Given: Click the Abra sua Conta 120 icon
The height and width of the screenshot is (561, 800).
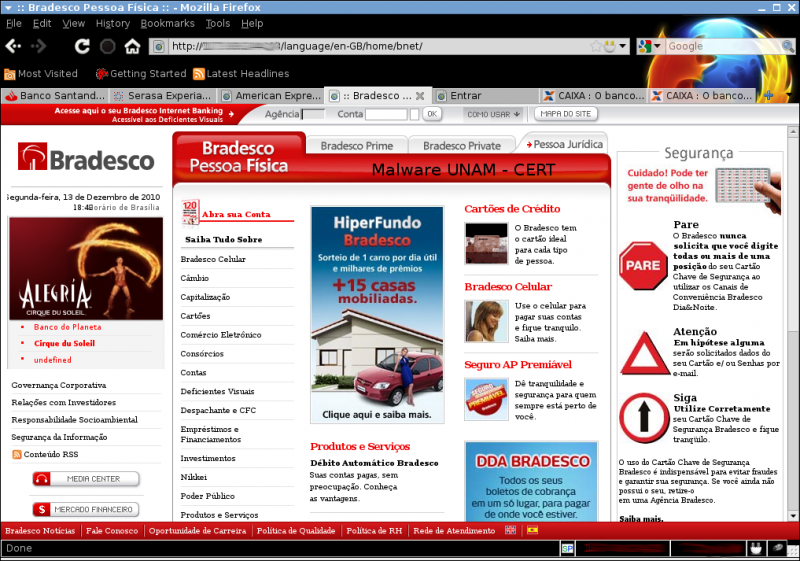Looking at the screenshot, I should pyautogui.click(x=190, y=212).
